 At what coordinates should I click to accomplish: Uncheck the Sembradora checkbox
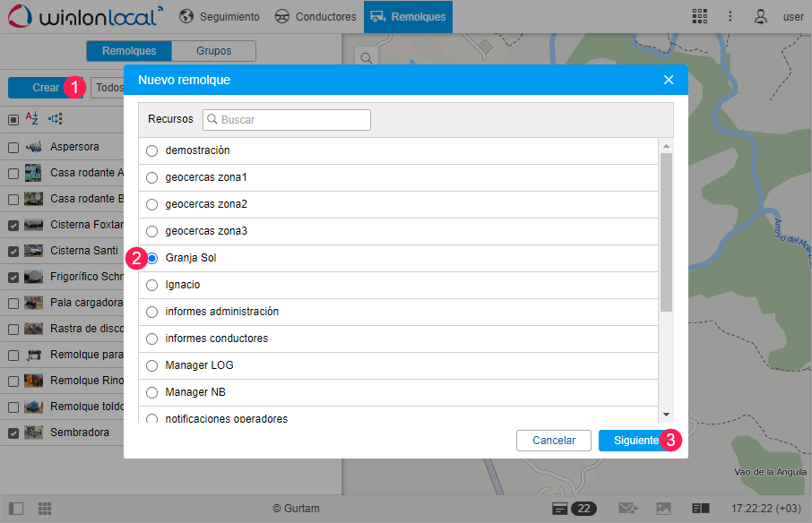[13, 433]
